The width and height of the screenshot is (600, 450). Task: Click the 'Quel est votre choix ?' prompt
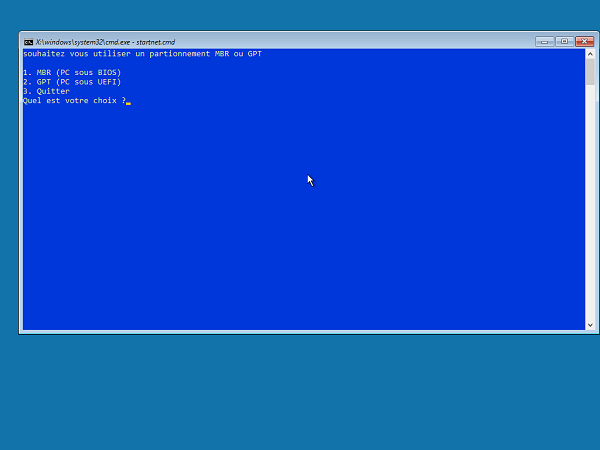pos(74,101)
